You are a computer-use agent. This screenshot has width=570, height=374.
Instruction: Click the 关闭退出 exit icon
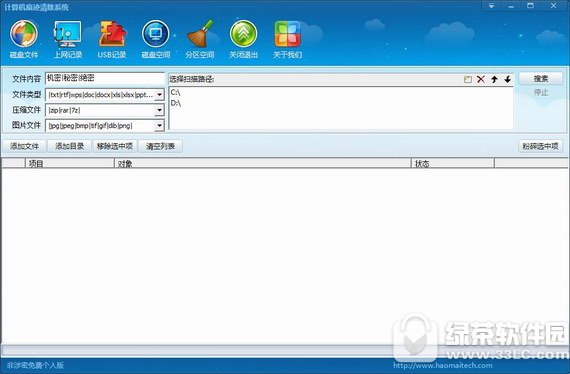pos(244,39)
